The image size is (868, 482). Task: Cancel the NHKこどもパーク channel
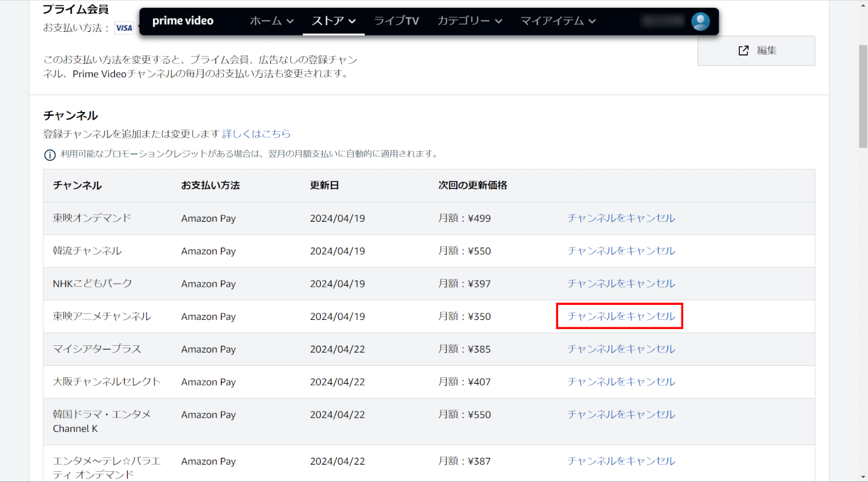[621, 283]
